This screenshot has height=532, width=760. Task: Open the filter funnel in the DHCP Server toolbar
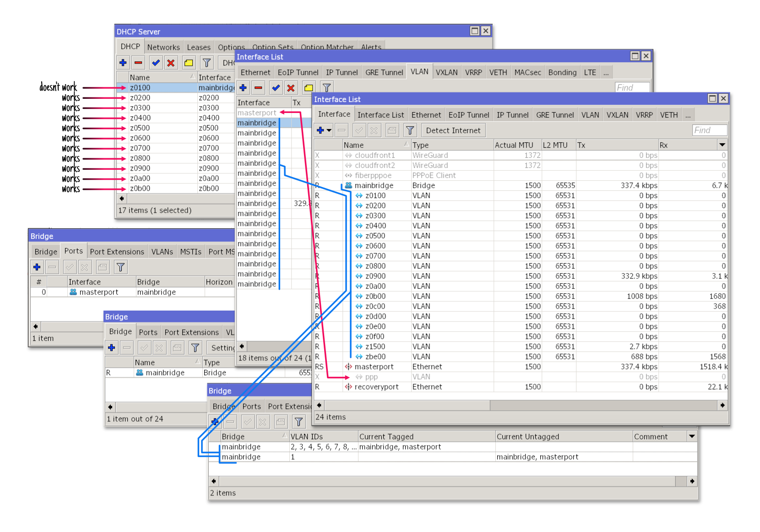coord(206,63)
